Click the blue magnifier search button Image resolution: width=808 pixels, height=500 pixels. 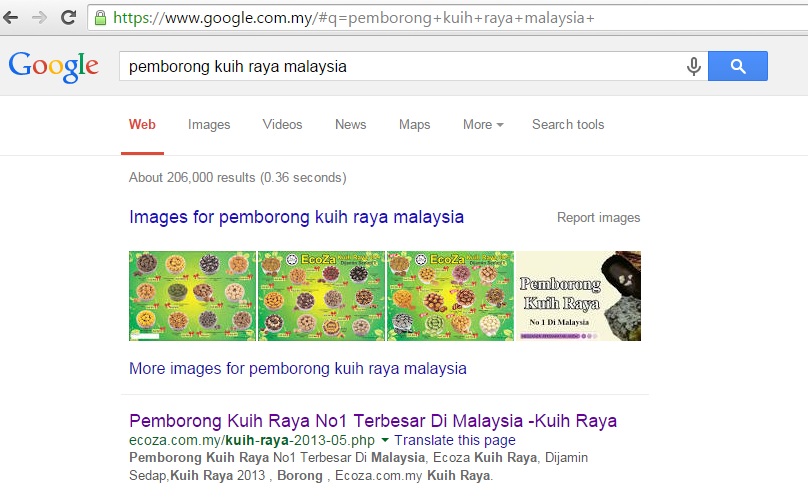point(737,66)
